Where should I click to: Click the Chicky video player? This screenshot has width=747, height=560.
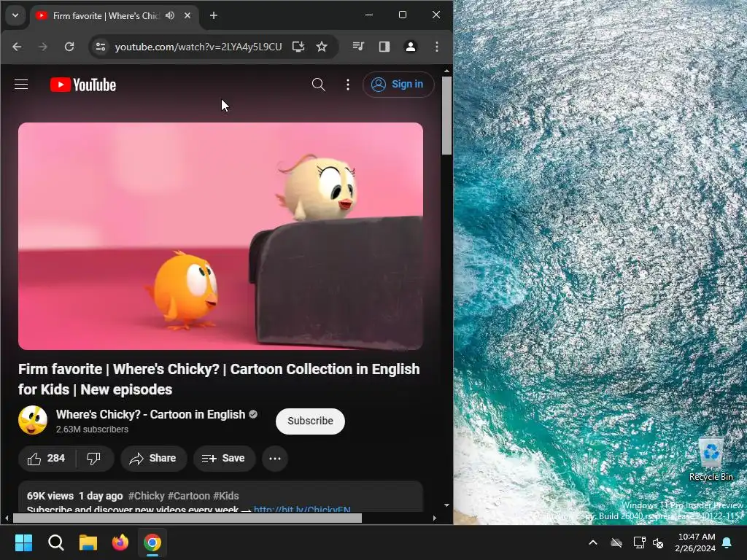[220, 236]
